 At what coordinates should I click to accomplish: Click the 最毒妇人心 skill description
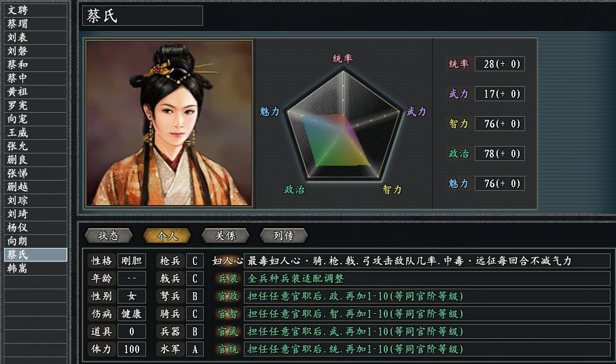click(x=427, y=261)
